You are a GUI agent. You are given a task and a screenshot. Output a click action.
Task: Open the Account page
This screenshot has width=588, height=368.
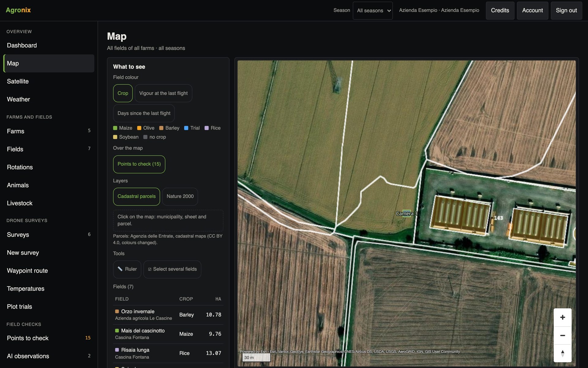click(533, 10)
